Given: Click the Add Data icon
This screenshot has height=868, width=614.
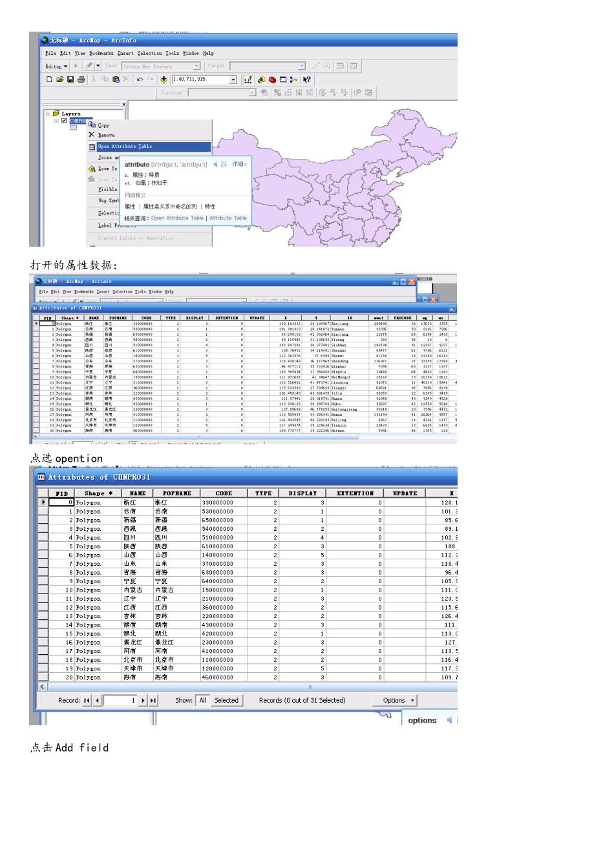Looking at the screenshot, I should tap(164, 79).
